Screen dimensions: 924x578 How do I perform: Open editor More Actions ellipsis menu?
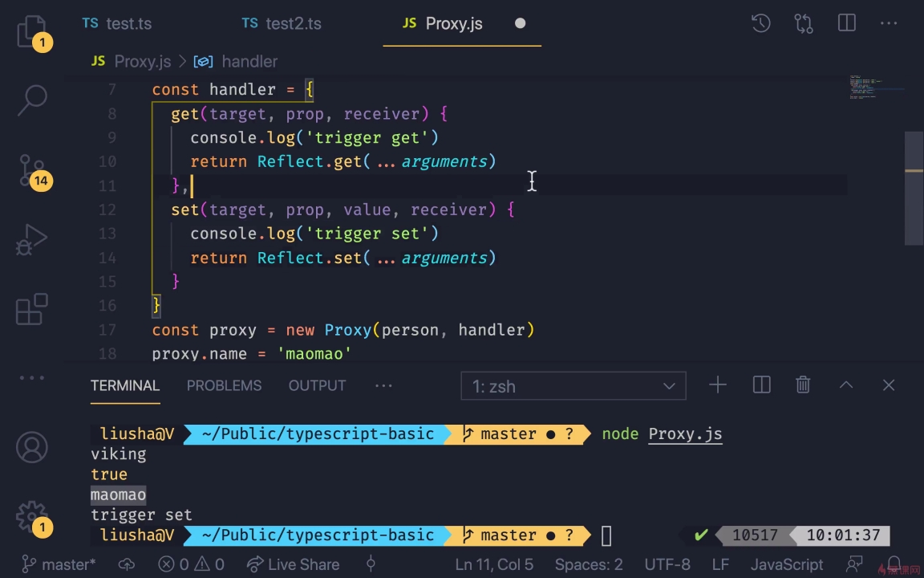pos(889,23)
